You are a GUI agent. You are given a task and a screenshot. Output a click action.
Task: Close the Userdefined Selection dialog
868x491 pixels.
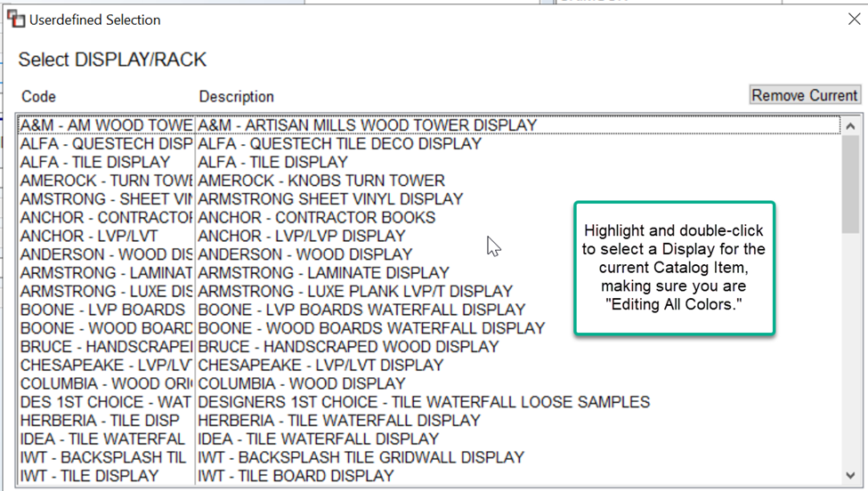click(854, 20)
